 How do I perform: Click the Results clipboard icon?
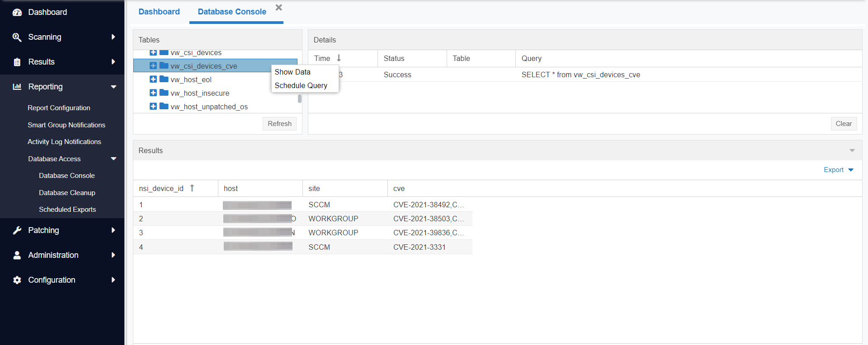point(17,62)
